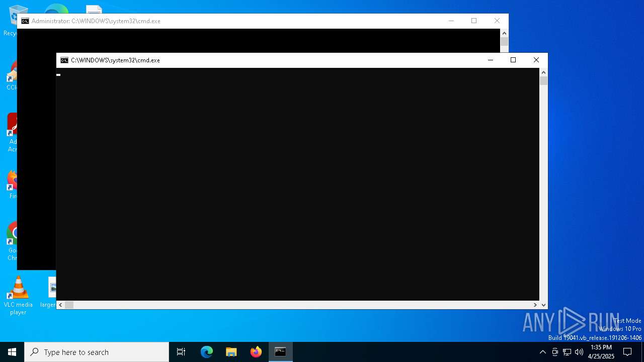Minimize the Administrator cmd.exe window
Image resolution: width=644 pixels, height=362 pixels.
coord(451,21)
